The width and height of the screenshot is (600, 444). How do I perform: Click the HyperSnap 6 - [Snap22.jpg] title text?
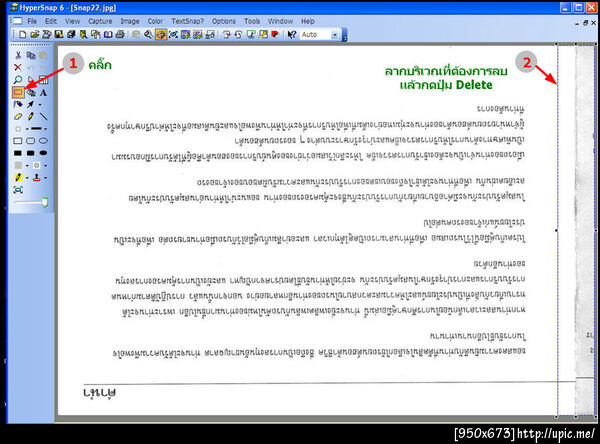coord(68,8)
